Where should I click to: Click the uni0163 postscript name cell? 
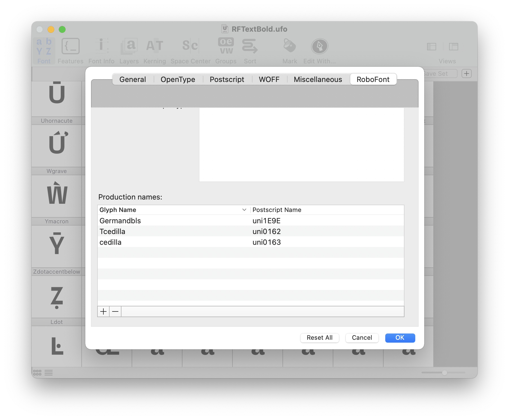pyautogui.click(x=266, y=242)
